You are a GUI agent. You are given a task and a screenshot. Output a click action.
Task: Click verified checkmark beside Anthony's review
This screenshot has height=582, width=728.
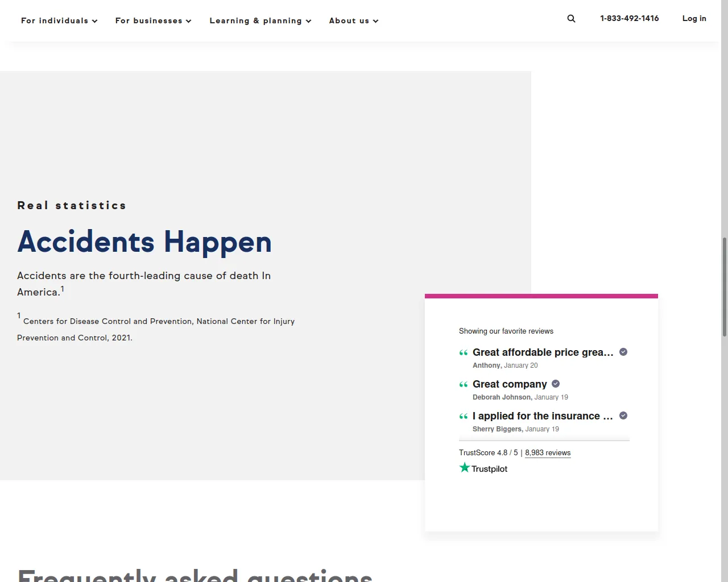point(623,352)
